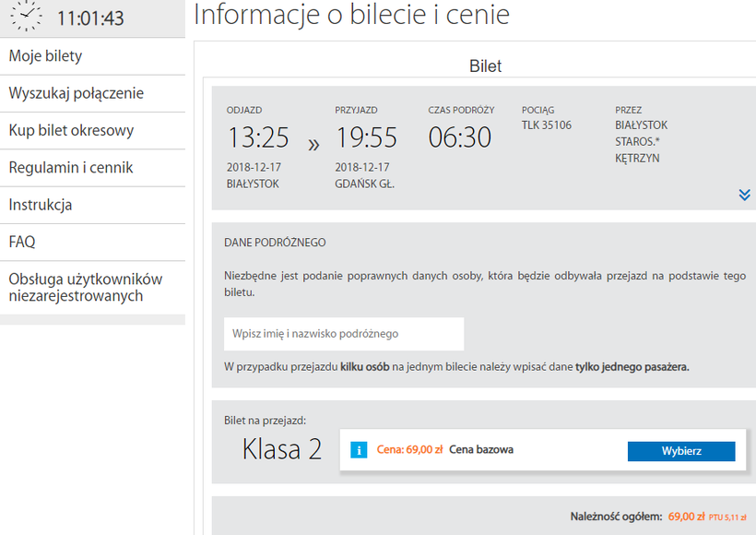Click the Klasa 2 label

tap(281, 449)
